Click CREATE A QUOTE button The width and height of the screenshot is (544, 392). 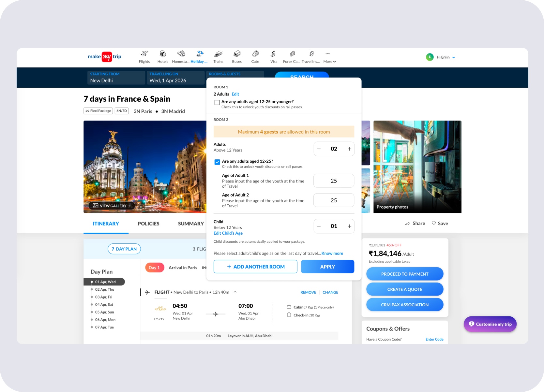click(x=405, y=289)
